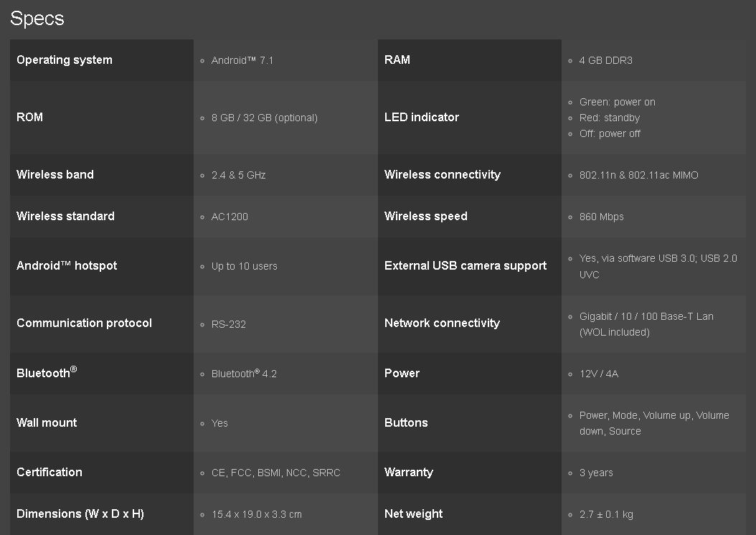Select the RS-232 communication protocol value

click(x=228, y=324)
